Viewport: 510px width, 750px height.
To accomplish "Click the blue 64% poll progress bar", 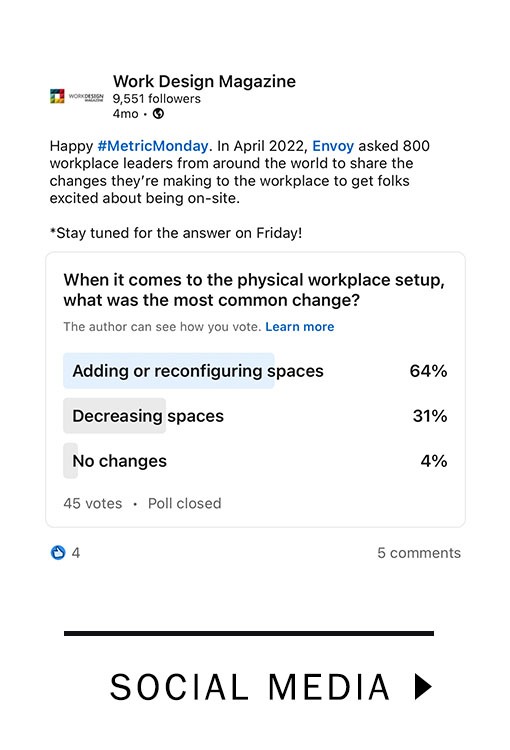I will (x=168, y=371).
